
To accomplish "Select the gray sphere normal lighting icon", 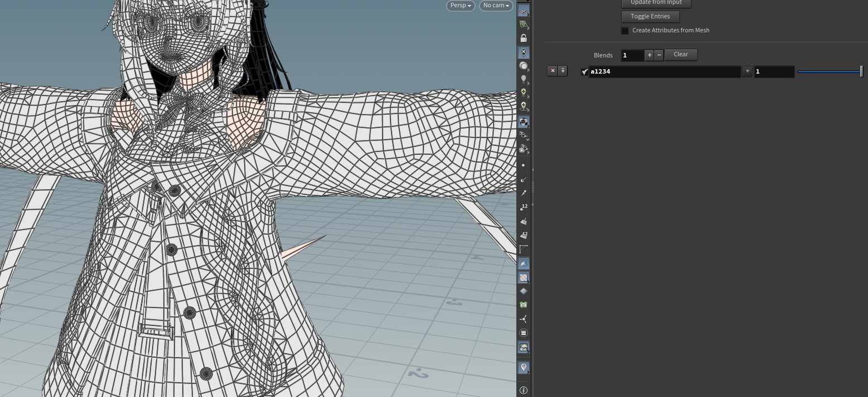I will coord(524,66).
